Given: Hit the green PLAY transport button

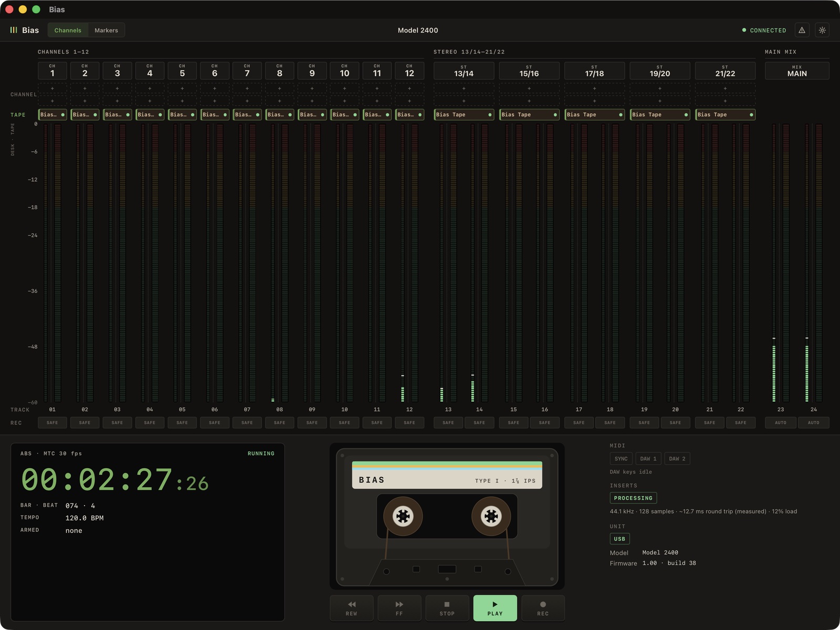Looking at the screenshot, I should coord(495,608).
